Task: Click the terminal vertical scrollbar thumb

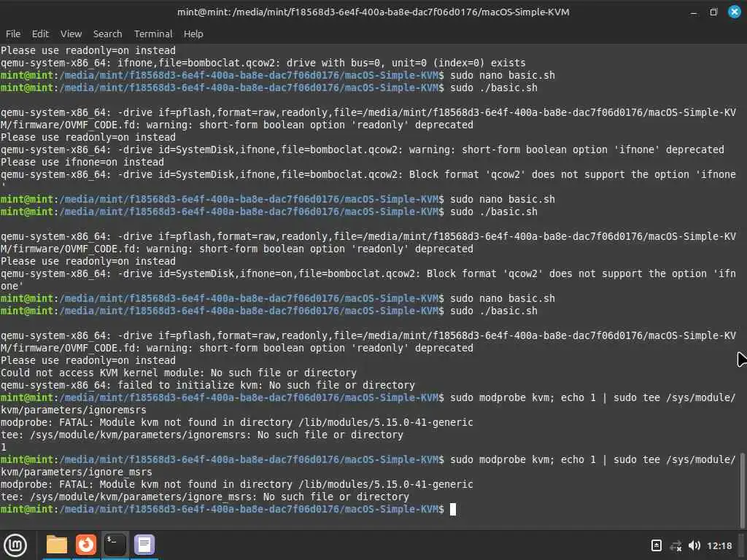Action: 742,489
